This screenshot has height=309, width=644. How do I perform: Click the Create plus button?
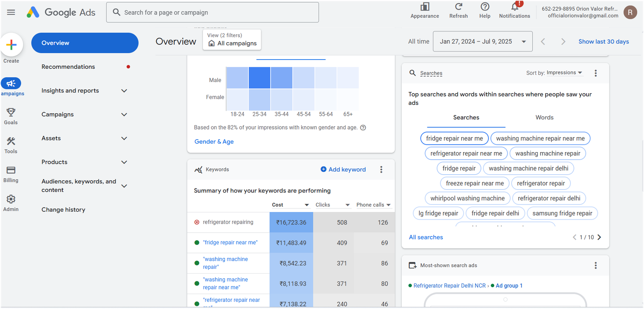(x=11, y=44)
